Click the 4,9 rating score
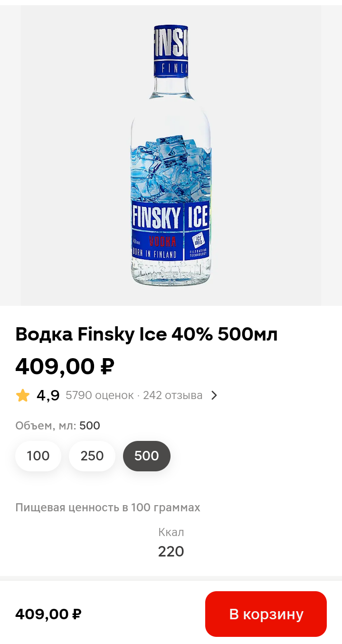Viewport: 342px width, 644px height. [48, 395]
